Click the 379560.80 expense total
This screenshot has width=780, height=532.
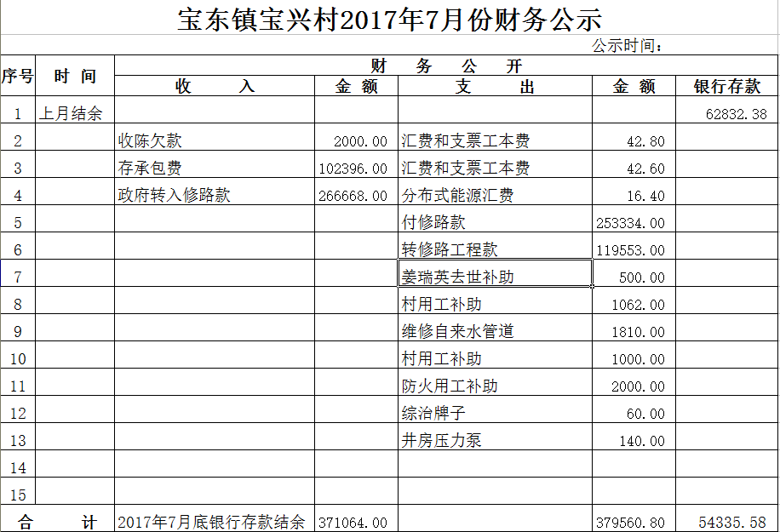[634, 518]
